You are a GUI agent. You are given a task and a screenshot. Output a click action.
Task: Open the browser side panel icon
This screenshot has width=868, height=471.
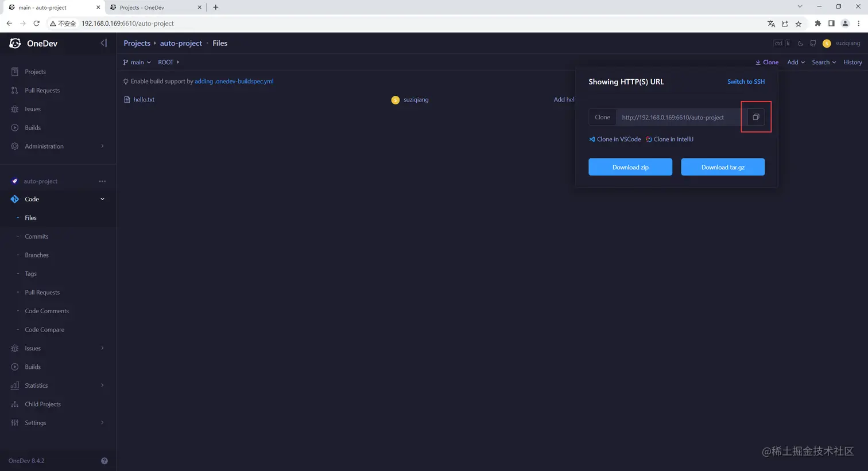pos(831,24)
